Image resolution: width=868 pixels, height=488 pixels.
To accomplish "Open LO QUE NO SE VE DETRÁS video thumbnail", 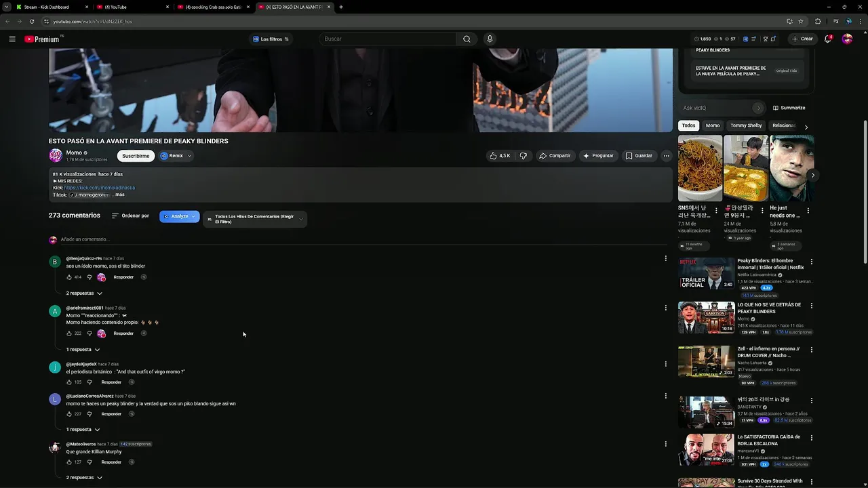I will pos(706,317).
